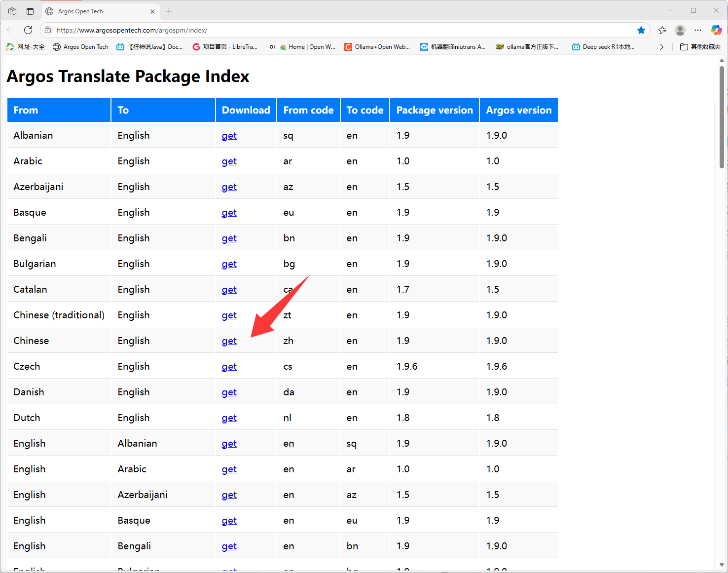
Task: Click the To code column header
Action: (x=365, y=110)
